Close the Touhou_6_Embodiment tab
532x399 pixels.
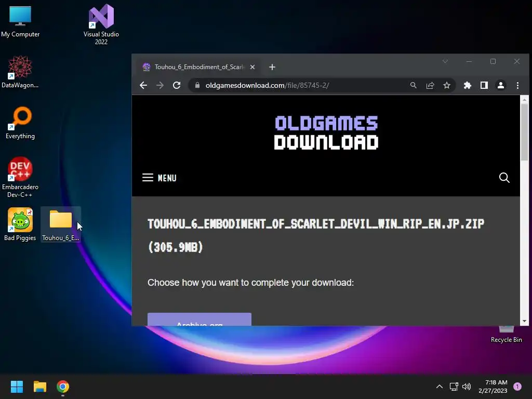(252, 67)
